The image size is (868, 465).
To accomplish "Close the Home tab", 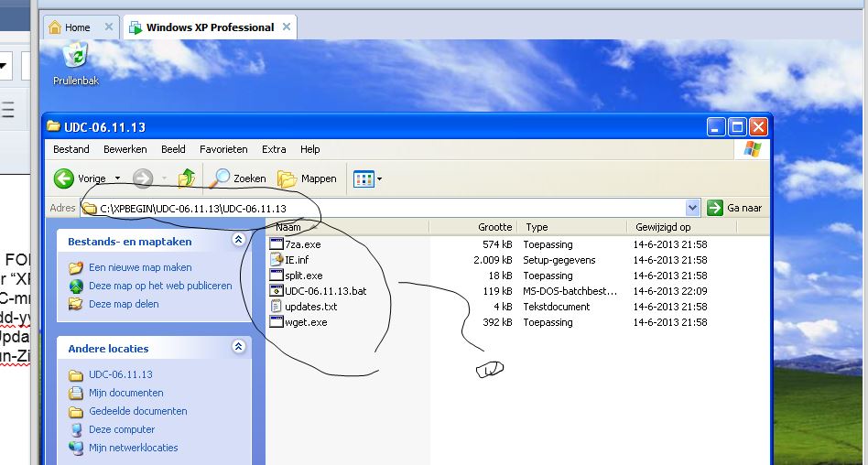I will click(x=108, y=27).
